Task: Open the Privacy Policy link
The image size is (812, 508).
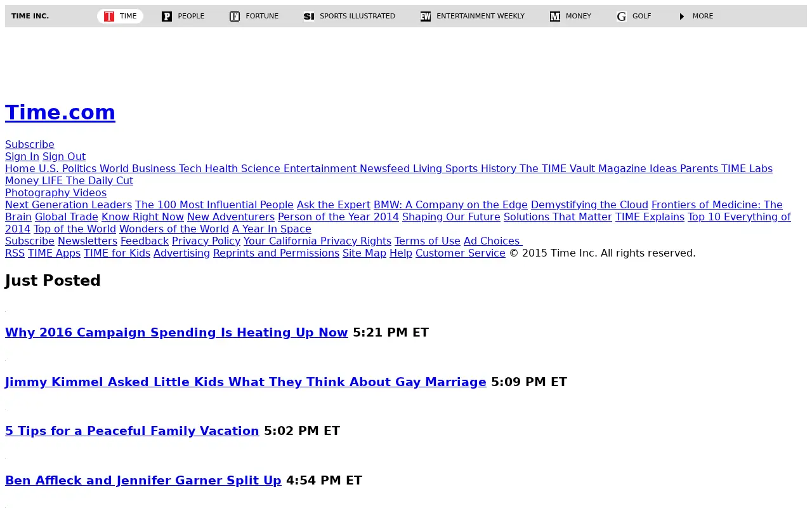Action: [x=206, y=241]
